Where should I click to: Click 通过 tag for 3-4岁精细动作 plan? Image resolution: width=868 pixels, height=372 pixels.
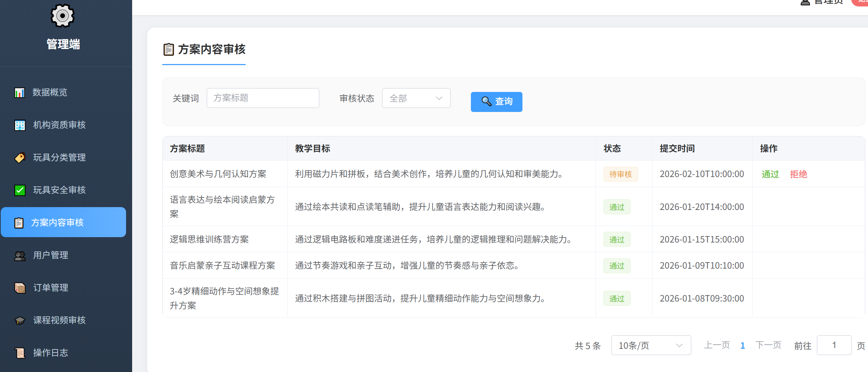(617, 298)
